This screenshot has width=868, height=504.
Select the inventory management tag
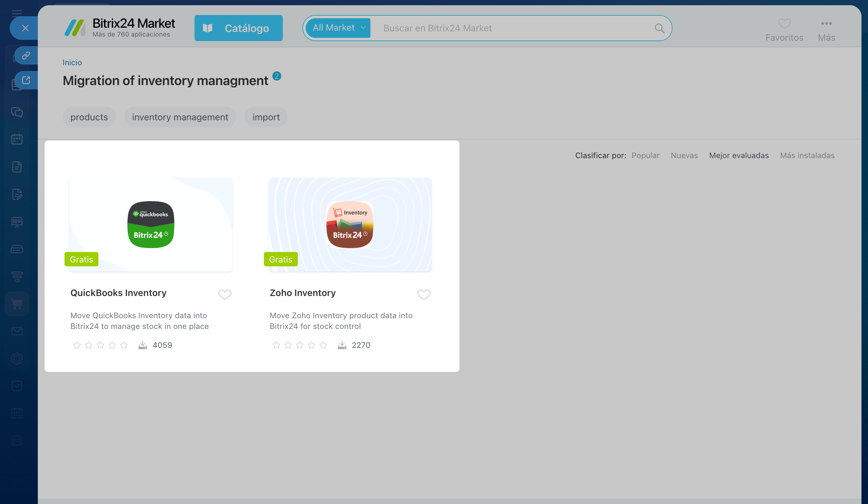pos(180,117)
